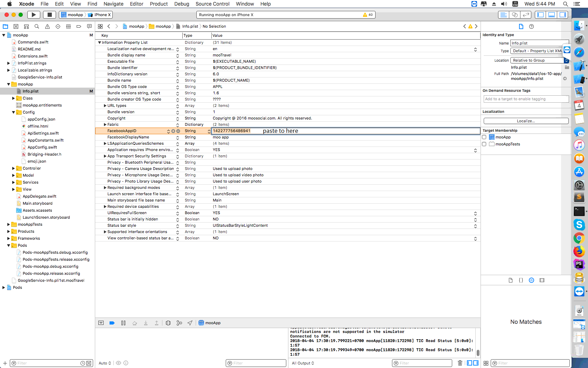The image size is (588, 368).
Task: Open the Navigate menu
Action: 113,4
